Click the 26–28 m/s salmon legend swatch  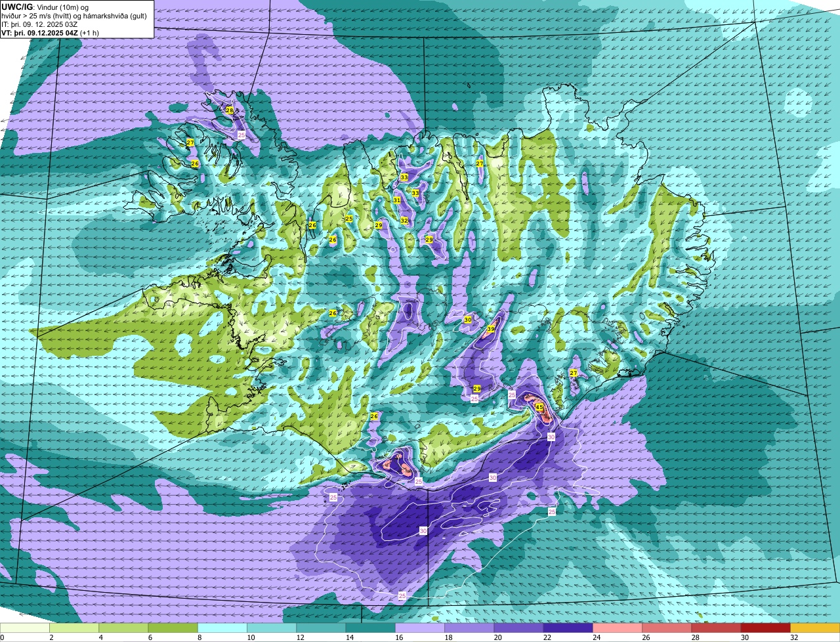667,628
